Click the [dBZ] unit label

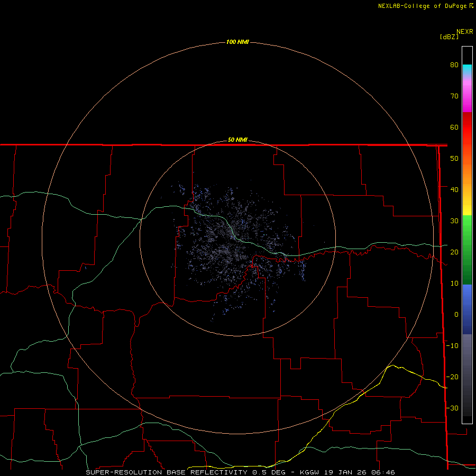449,37
